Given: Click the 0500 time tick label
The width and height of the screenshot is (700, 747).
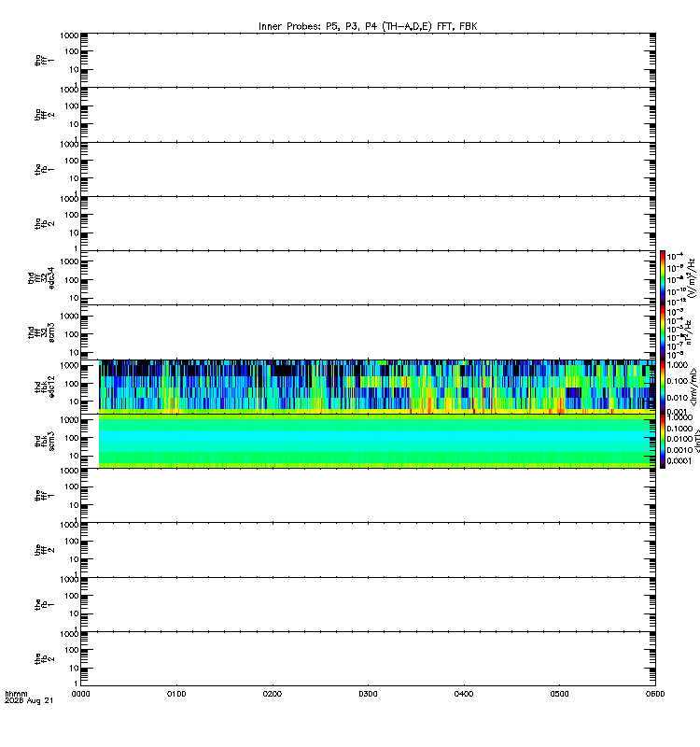Looking at the screenshot, I should (x=559, y=694).
